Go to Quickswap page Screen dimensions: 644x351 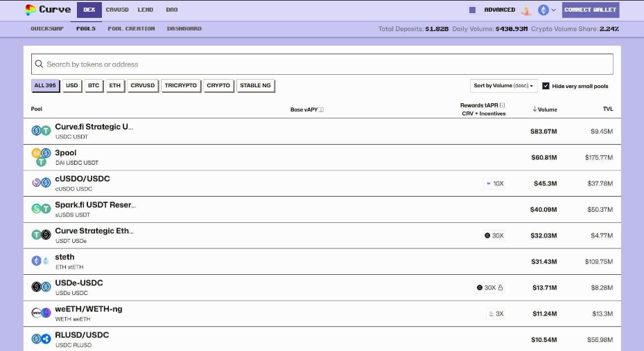(x=47, y=28)
